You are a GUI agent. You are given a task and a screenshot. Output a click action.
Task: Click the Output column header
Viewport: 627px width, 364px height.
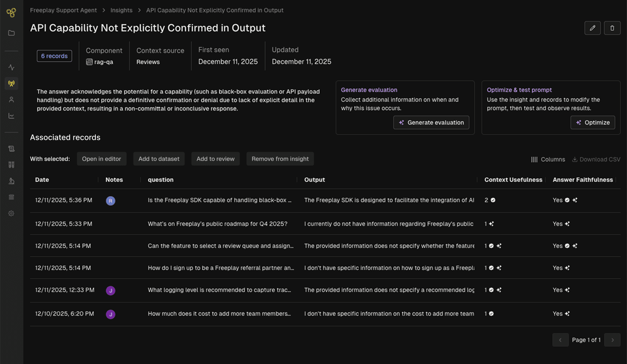315,180
